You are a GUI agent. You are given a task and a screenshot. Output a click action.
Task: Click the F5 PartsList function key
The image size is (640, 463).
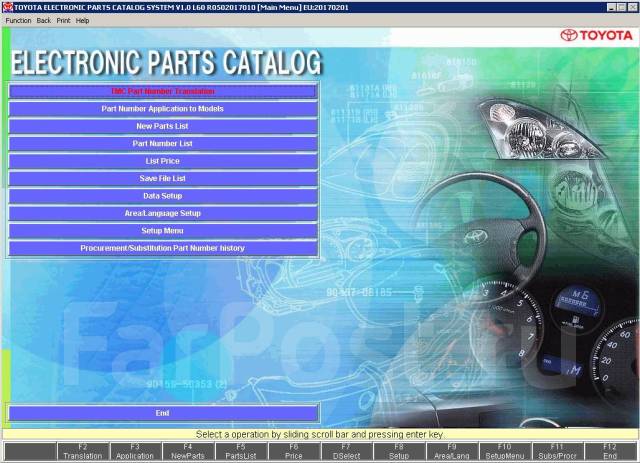tap(241, 452)
